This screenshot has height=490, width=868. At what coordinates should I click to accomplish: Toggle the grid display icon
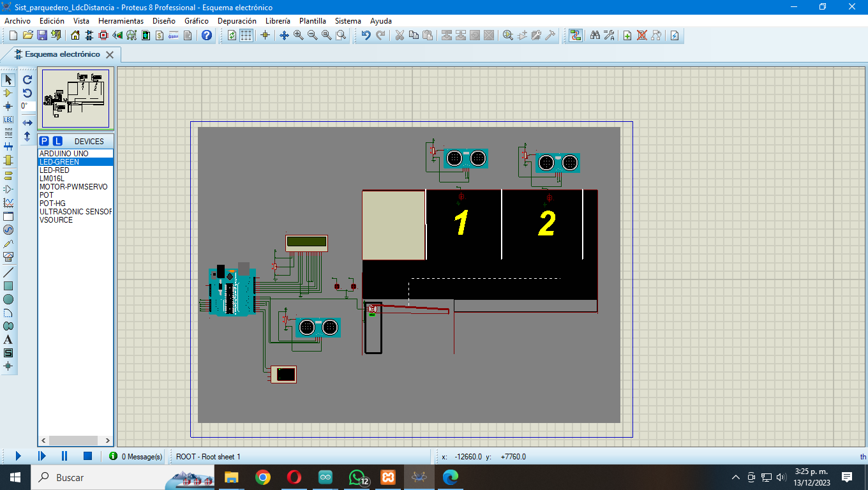[x=246, y=35]
